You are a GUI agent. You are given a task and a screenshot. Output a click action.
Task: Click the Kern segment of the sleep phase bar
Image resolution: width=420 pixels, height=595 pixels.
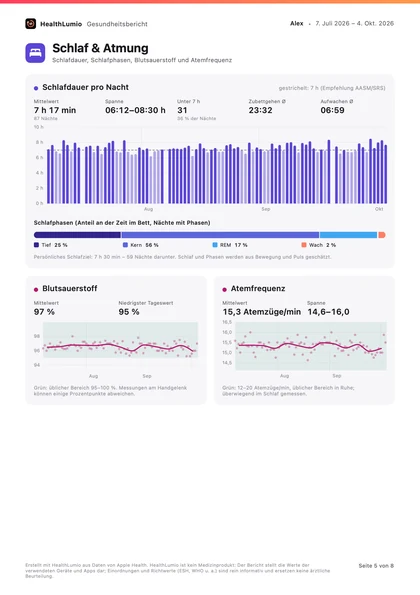220,235
